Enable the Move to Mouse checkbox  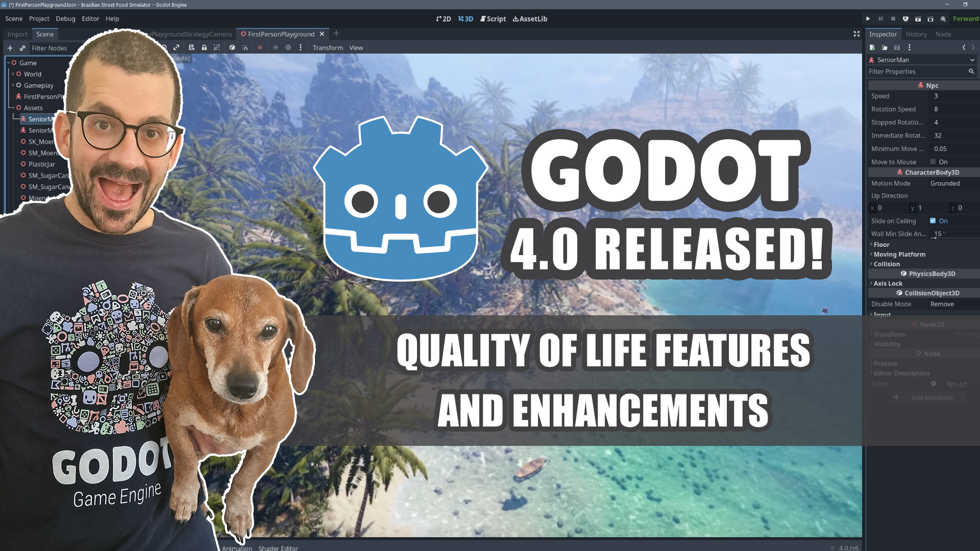(933, 162)
